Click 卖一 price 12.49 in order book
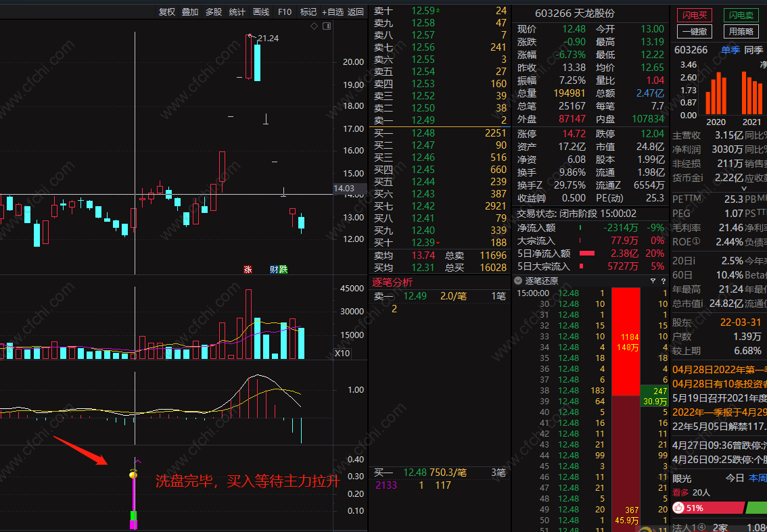This screenshot has width=767, height=532. tap(423, 120)
